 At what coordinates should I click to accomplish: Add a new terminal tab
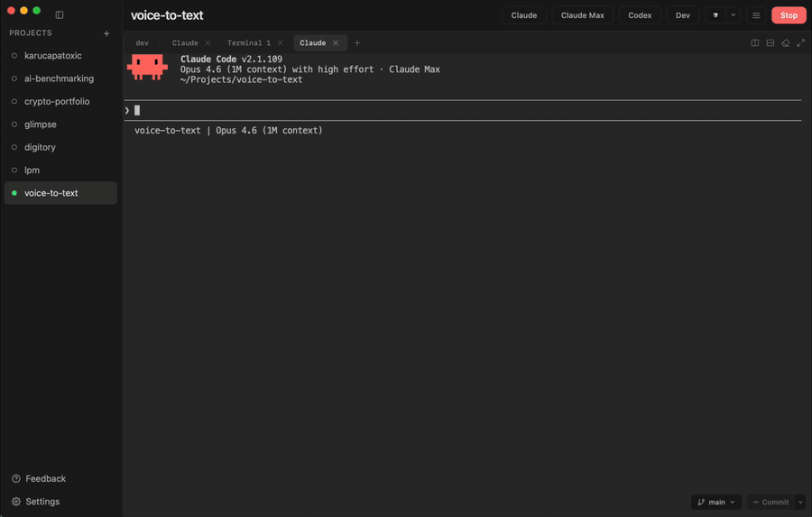(356, 43)
